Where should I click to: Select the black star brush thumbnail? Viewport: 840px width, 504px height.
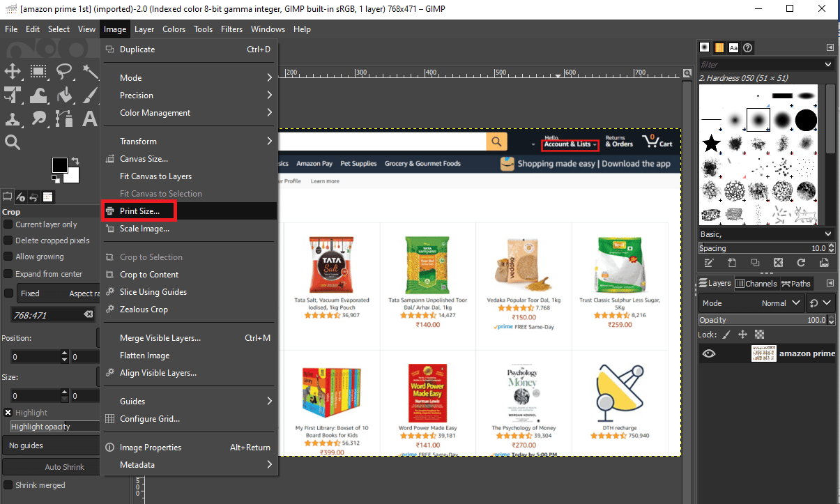pos(711,144)
